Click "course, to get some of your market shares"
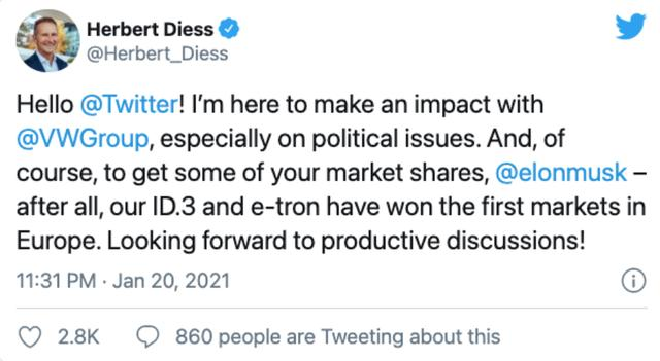 click(x=251, y=173)
